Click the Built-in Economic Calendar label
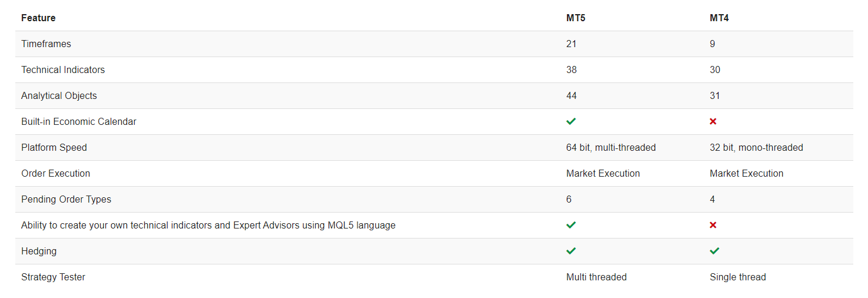Image resolution: width=868 pixels, height=298 pixels. pos(79,121)
